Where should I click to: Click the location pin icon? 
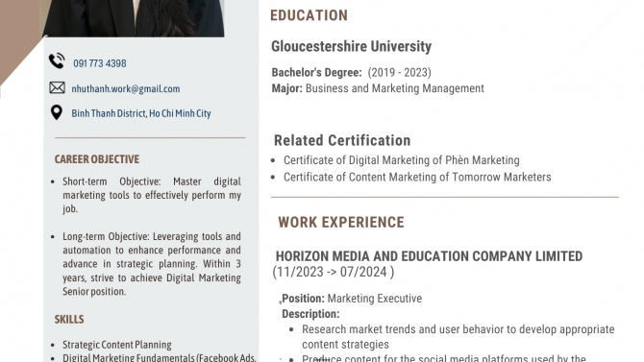point(57,112)
